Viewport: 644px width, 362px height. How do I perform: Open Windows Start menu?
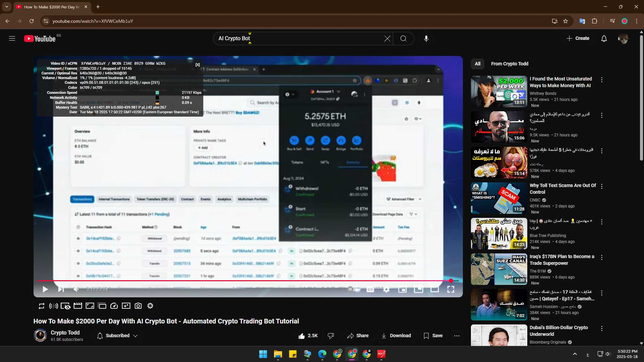pyautogui.click(x=263, y=354)
